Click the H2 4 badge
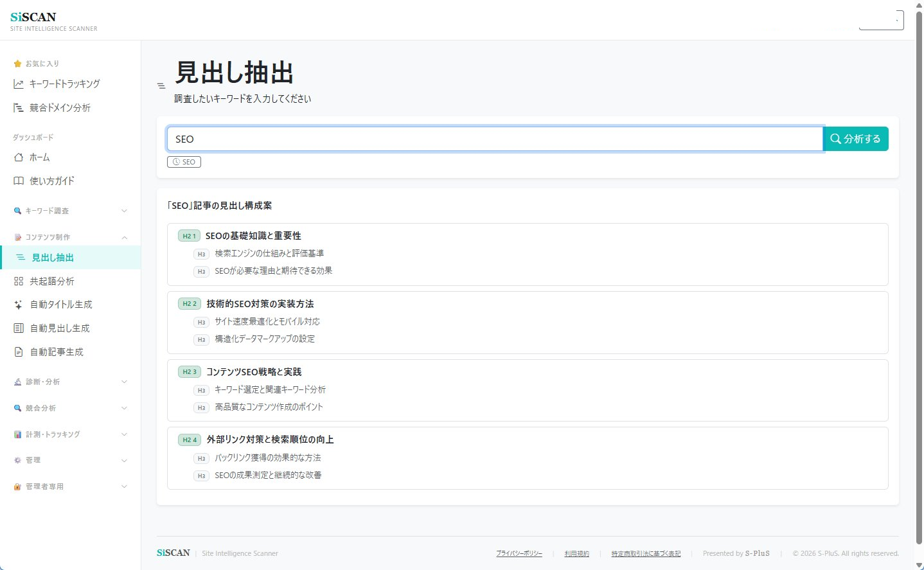Screen dimensions: 924x570 190,440
